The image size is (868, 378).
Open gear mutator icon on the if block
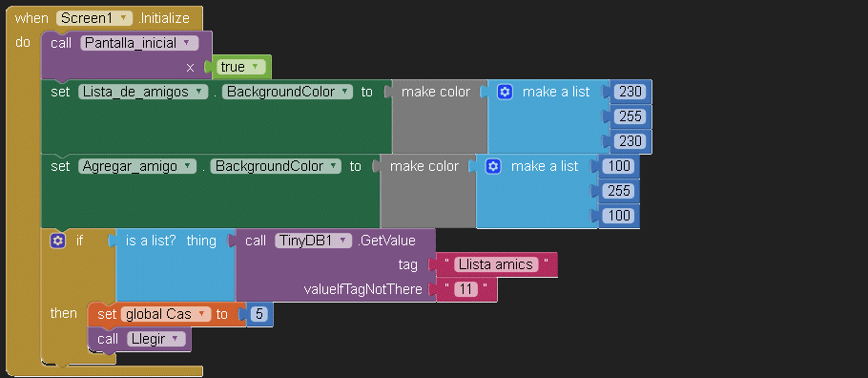click(57, 241)
